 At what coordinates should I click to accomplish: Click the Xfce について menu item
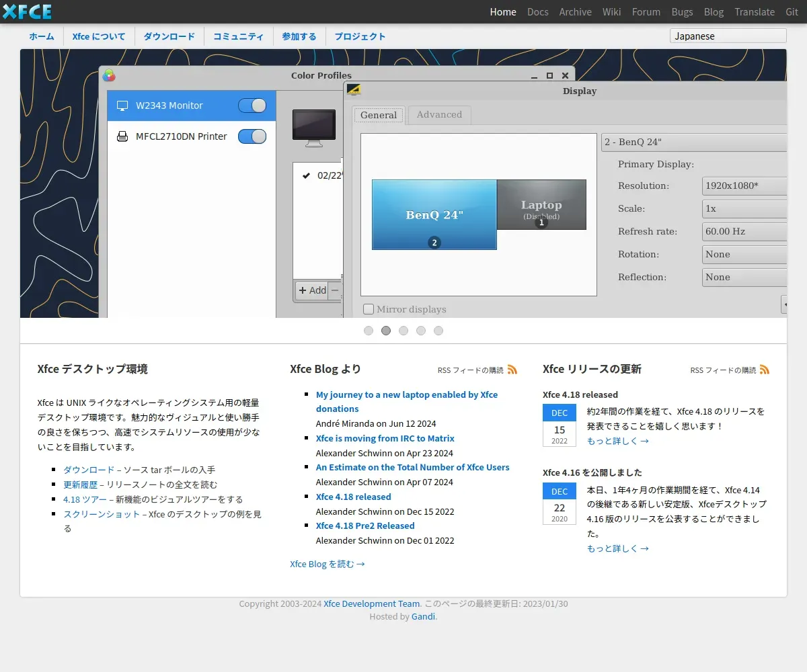pyautogui.click(x=99, y=36)
